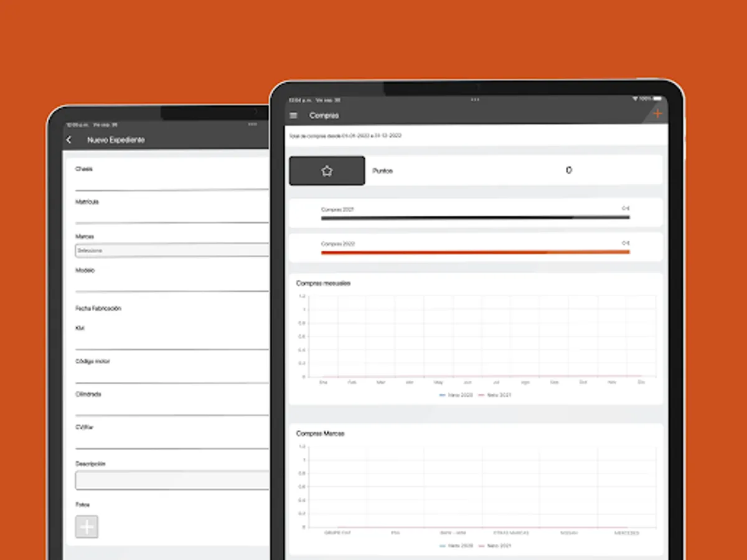Focus the Cilindrada input field

(172, 409)
